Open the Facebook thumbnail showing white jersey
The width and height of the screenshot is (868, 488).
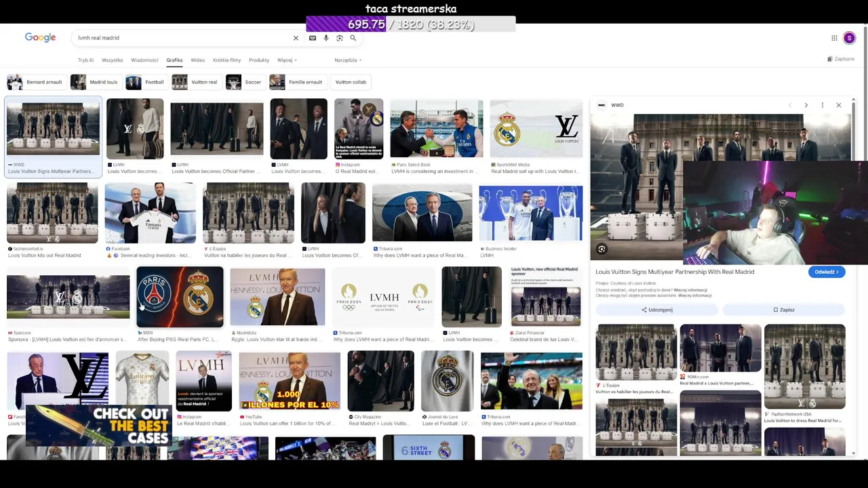[151, 213]
